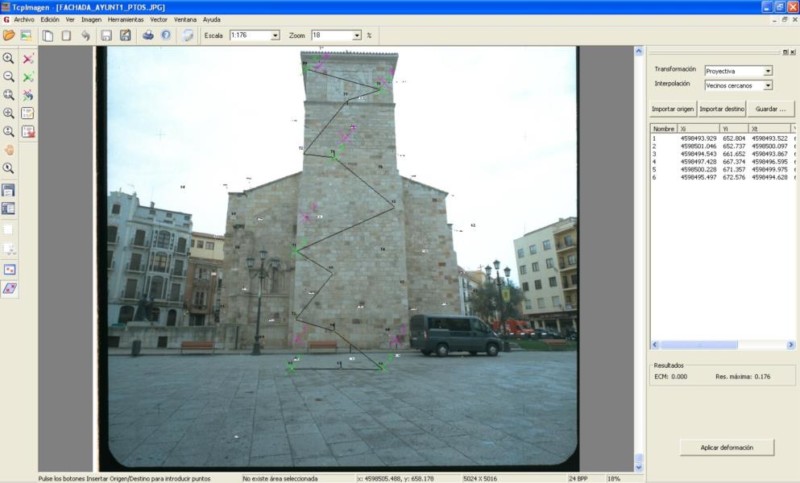Click the undo arrow toolbar icon
The image size is (800, 483).
(x=85, y=35)
